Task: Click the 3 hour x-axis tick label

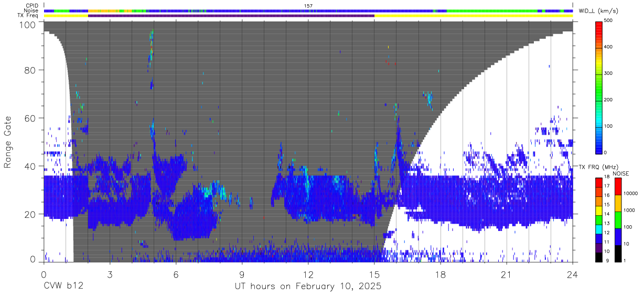Action: click(x=110, y=274)
